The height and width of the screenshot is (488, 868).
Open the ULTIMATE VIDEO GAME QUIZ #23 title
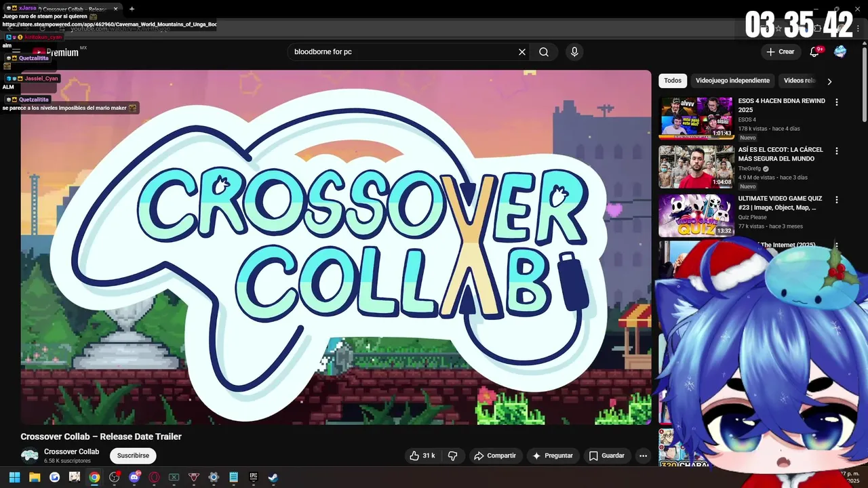780,203
